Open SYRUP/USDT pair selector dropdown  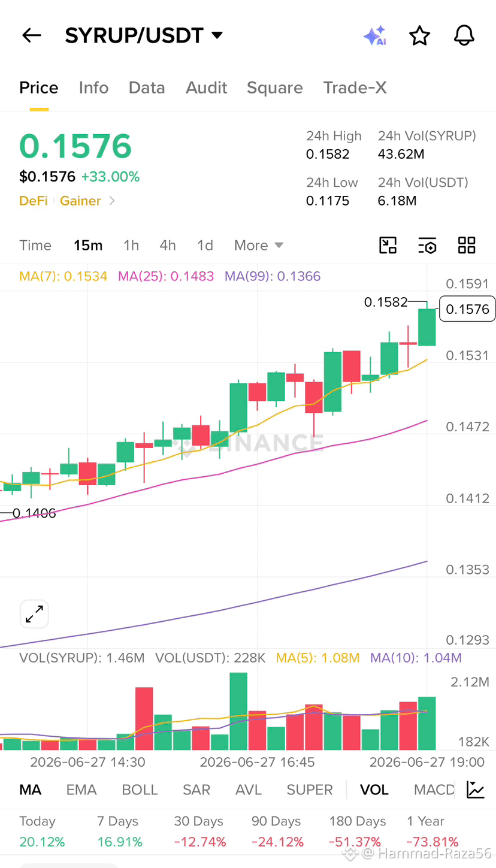tap(144, 36)
